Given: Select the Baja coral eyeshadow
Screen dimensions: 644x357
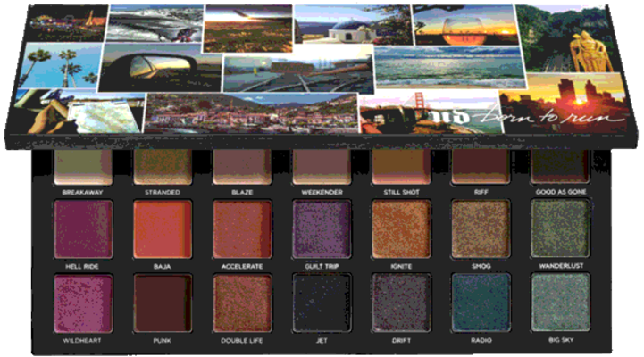Looking at the screenshot, I should pyautogui.click(x=163, y=229).
